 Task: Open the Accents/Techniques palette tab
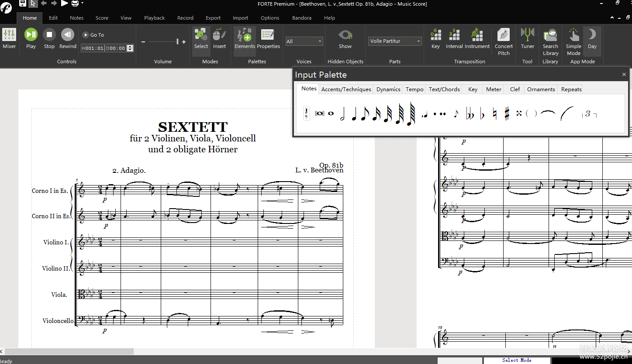346,89
